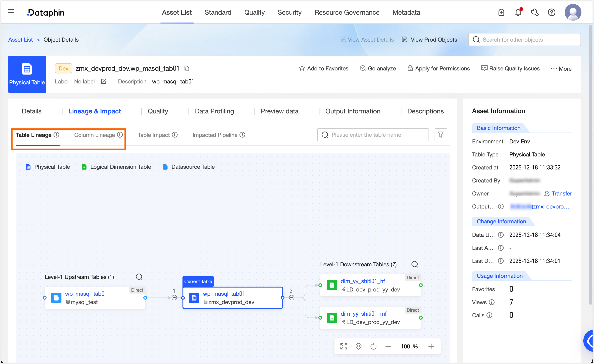Click the lightning quick-action icon in header

tap(501, 12)
